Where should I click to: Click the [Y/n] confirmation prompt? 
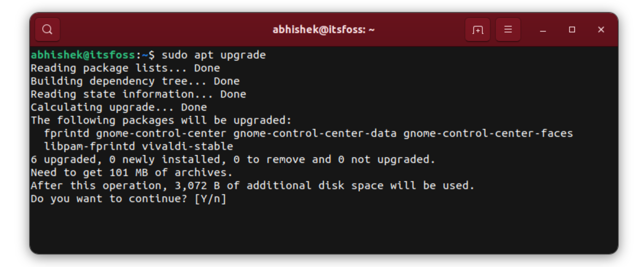pyautogui.click(x=210, y=199)
